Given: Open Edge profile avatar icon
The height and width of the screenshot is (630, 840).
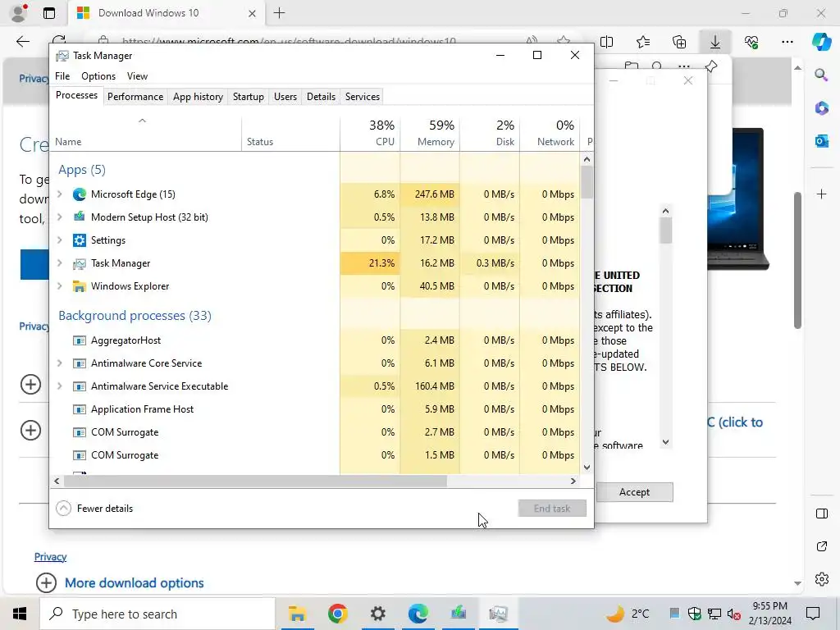Looking at the screenshot, I should (19, 13).
